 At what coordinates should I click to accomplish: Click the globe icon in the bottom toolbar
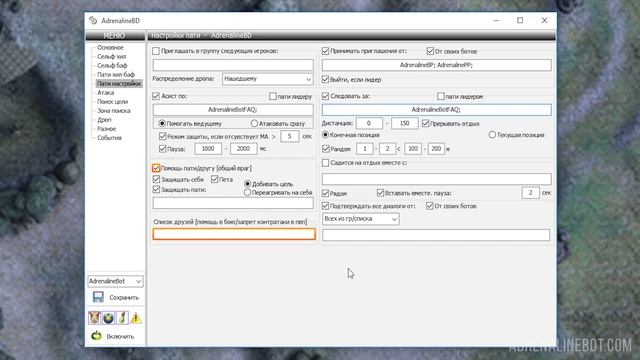(x=108, y=318)
